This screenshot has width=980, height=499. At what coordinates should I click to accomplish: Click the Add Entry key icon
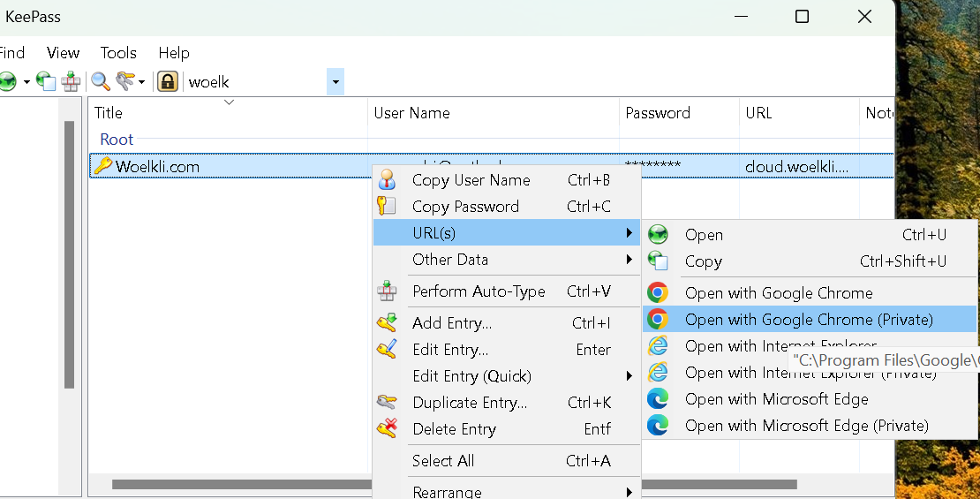(387, 322)
